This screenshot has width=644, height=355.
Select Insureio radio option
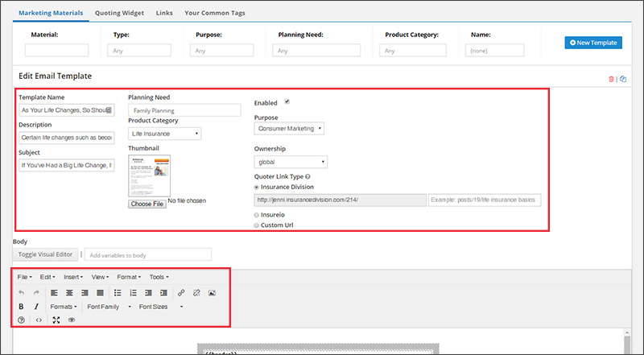[256, 215]
